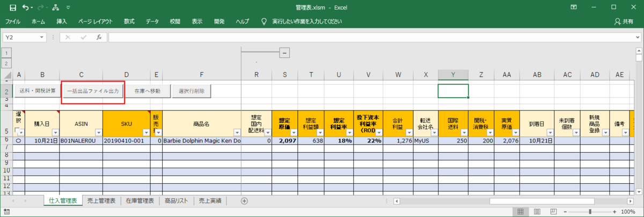
Task: Switch to 売上管理表 sheet tab
Action: pos(101,201)
